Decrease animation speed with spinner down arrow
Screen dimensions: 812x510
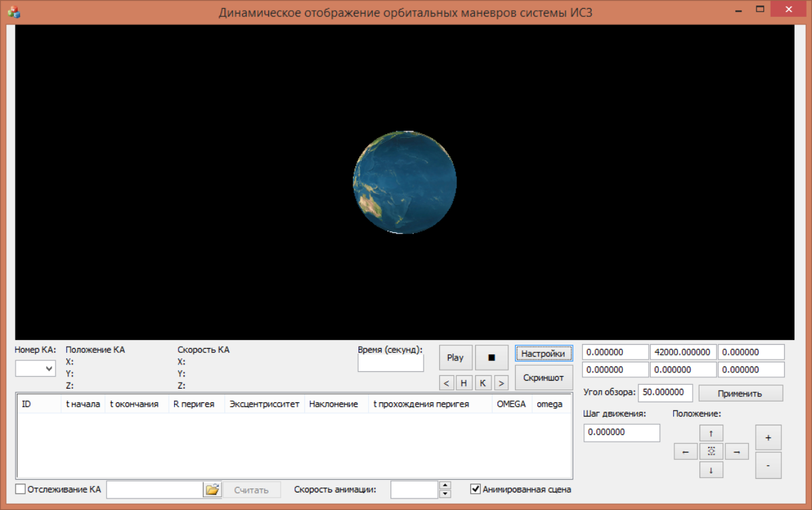pyautogui.click(x=445, y=494)
